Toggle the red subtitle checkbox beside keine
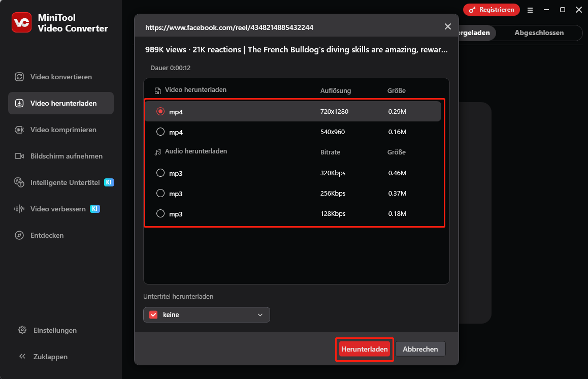This screenshot has width=588, height=379. click(153, 314)
